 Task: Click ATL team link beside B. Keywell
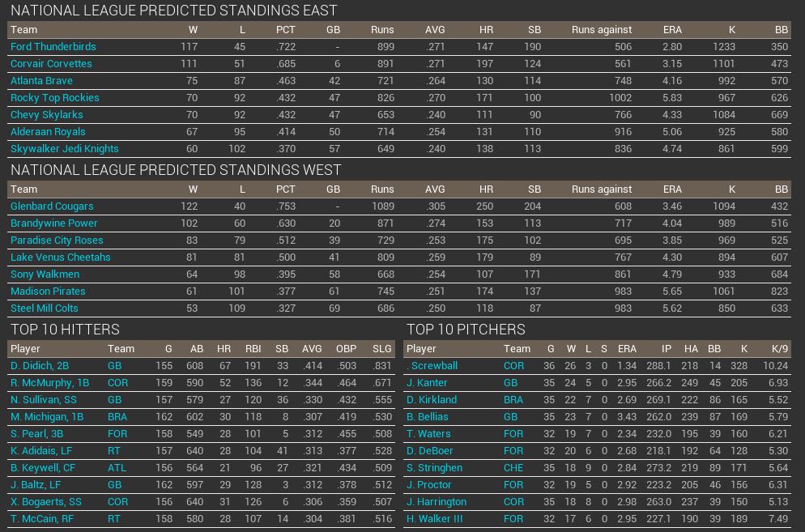pyautogui.click(x=117, y=468)
